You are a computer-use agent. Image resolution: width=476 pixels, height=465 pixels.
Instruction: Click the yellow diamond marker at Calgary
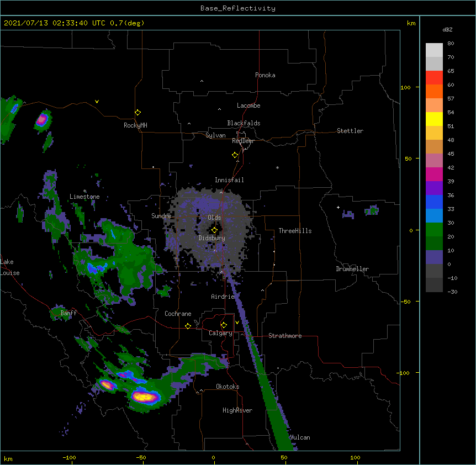click(x=224, y=325)
